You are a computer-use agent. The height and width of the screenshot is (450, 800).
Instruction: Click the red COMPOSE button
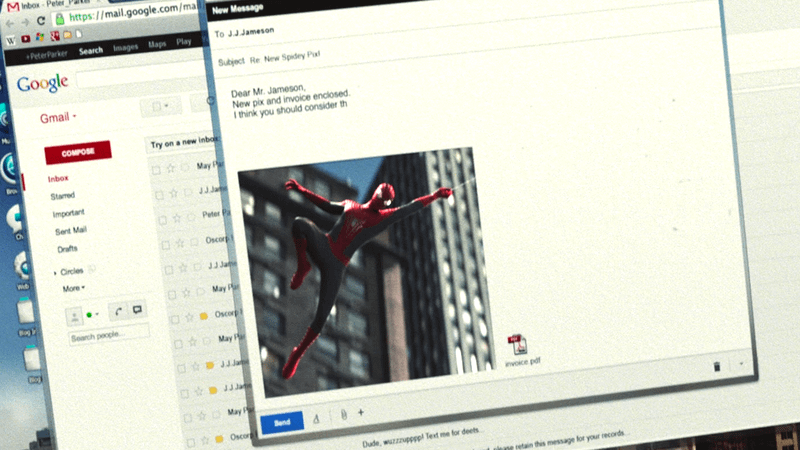[78, 153]
